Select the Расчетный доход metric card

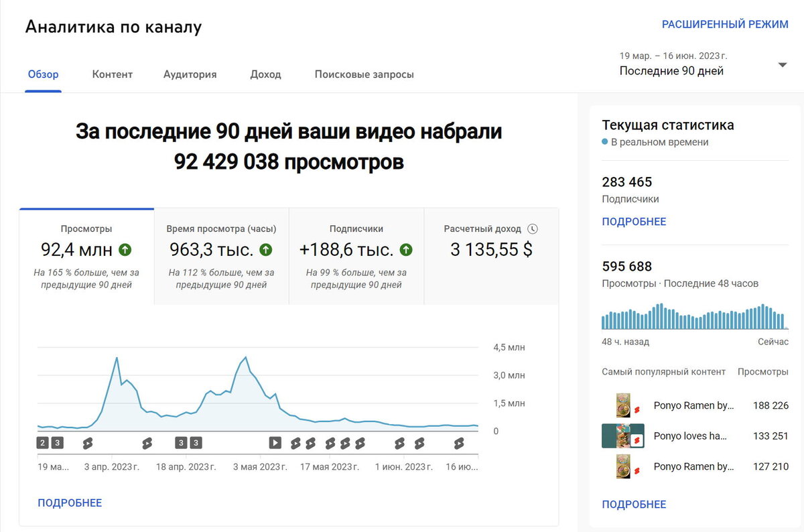(x=491, y=257)
